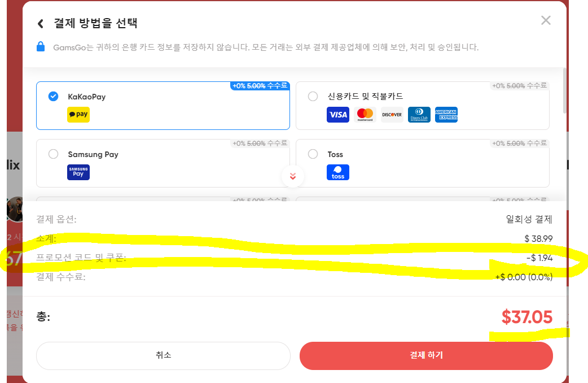Click the 총 total label
Screen dimensions: 588x383
click(x=43, y=316)
